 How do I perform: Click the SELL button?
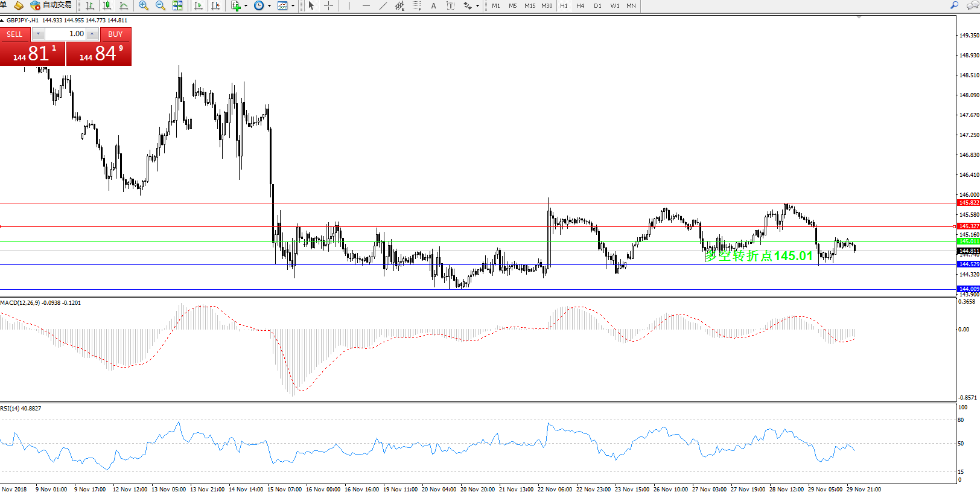coord(14,34)
